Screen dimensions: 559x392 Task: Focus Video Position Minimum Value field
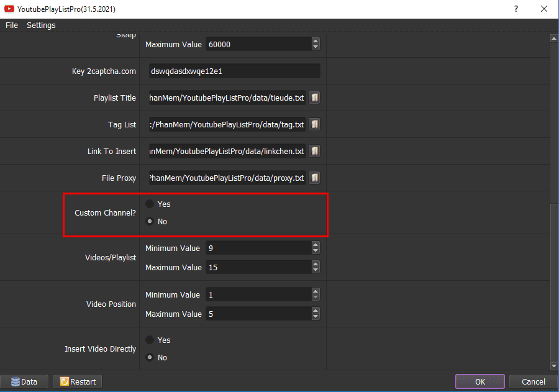pos(258,295)
